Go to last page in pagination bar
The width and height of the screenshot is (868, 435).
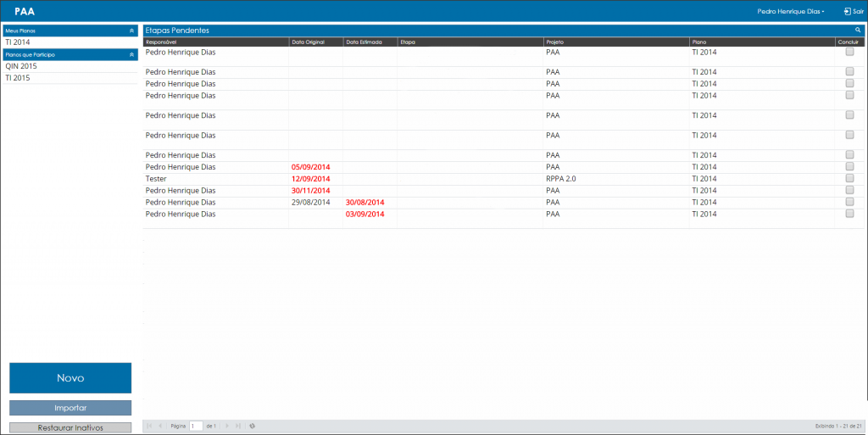tap(238, 427)
